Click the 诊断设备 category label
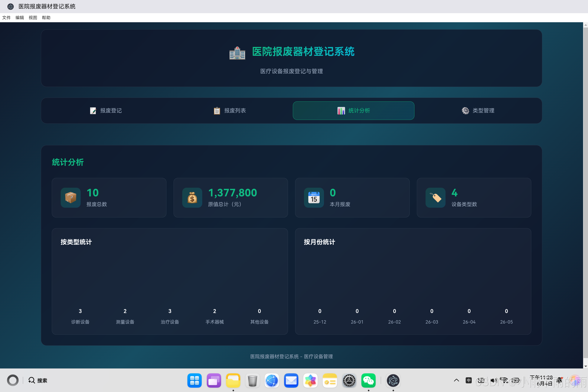Viewport: 588px width, 392px height. click(x=80, y=322)
